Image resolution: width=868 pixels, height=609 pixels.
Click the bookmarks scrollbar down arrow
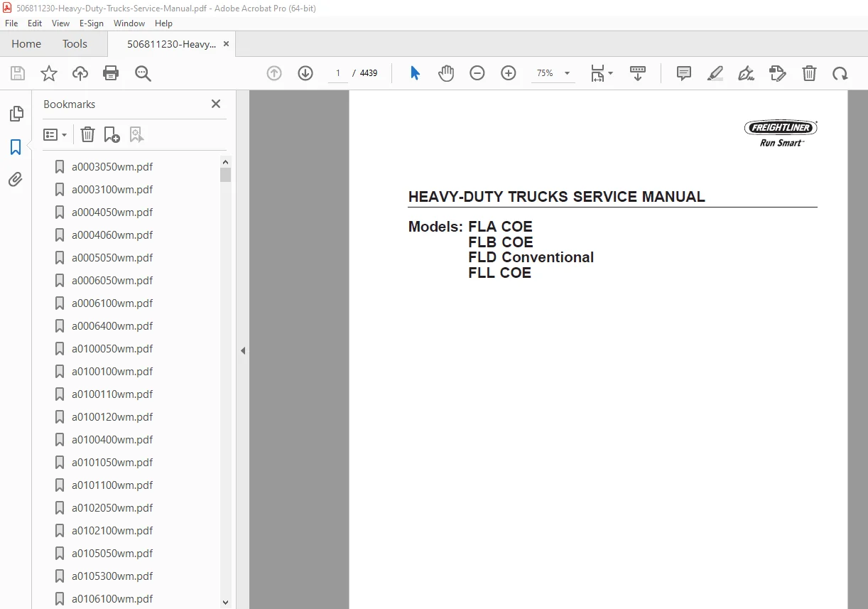(x=226, y=603)
